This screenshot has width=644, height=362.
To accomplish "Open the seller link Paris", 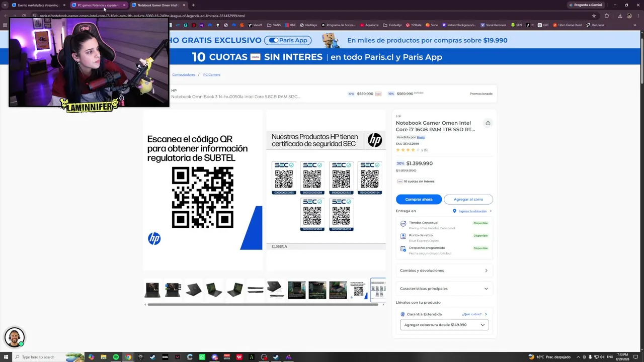I will pos(421,137).
